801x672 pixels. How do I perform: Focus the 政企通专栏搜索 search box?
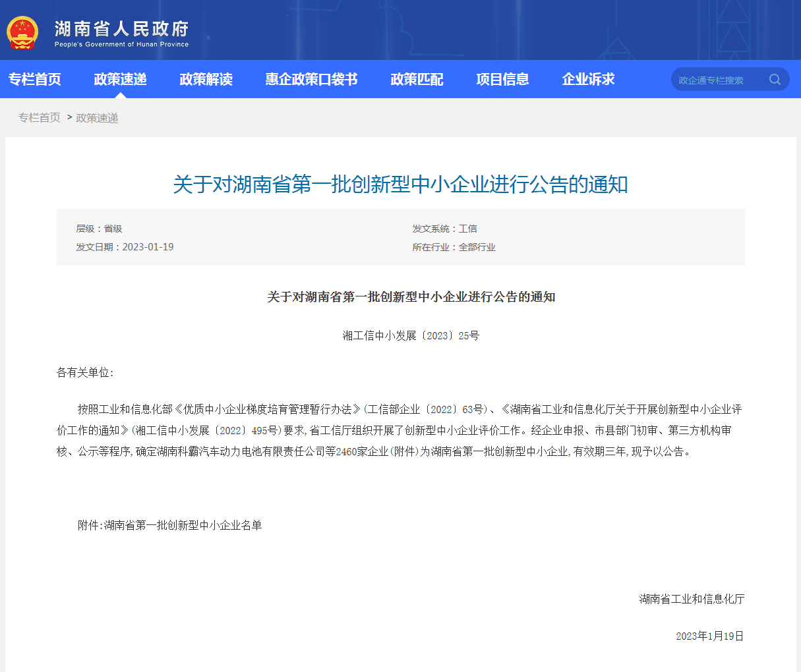[719, 80]
